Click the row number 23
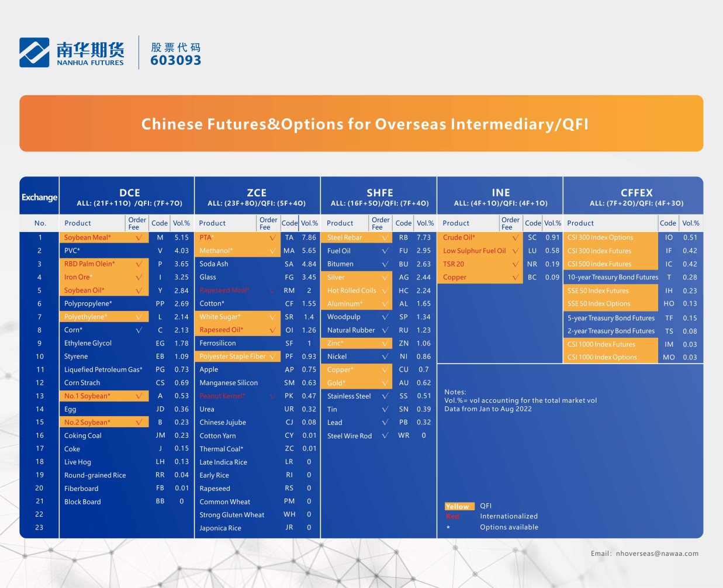The width and height of the screenshot is (723, 588). click(40, 528)
